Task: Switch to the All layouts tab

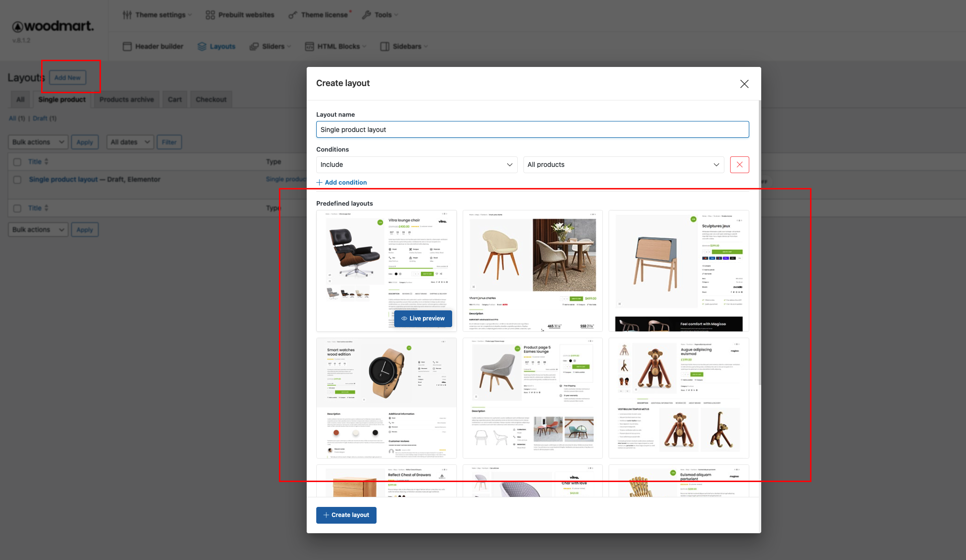Action: pyautogui.click(x=21, y=99)
